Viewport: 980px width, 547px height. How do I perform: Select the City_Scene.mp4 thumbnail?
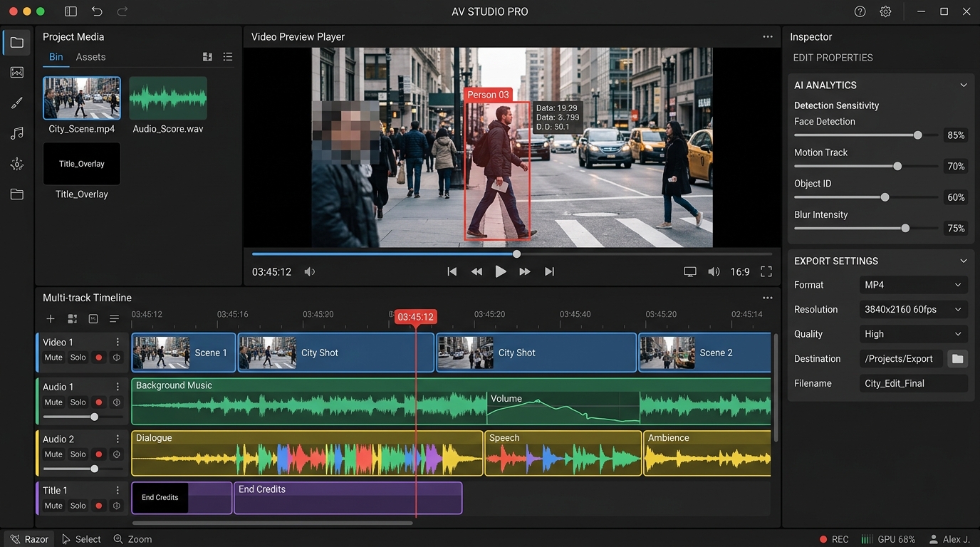82,98
